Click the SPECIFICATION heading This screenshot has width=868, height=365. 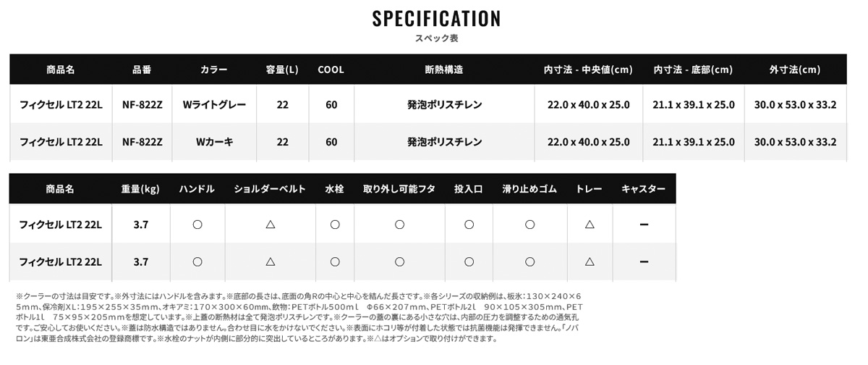click(x=436, y=19)
